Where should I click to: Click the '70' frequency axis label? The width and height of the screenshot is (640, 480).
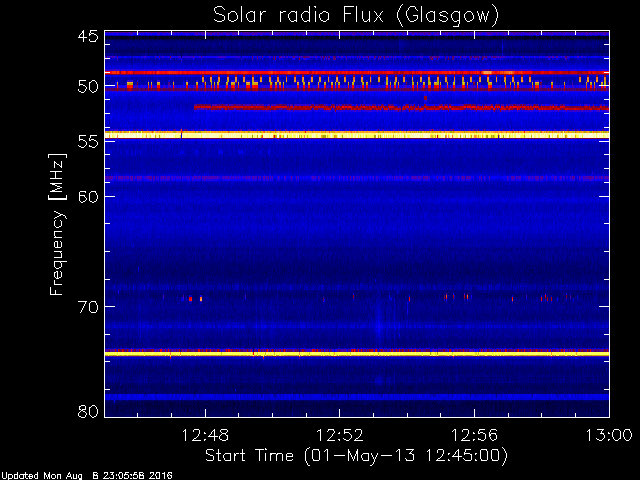pos(88,307)
